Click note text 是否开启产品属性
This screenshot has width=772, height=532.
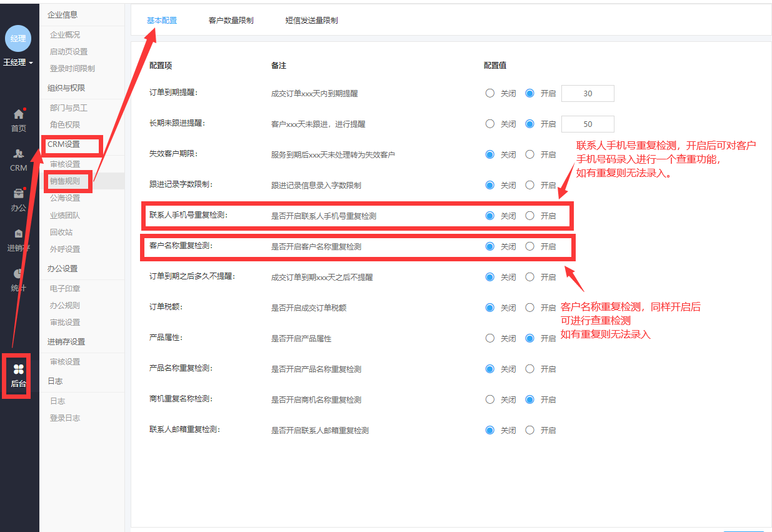coord(301,338)
